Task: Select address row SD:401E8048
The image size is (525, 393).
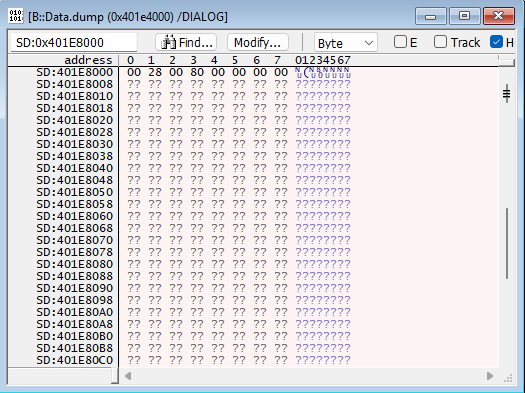Action: [75, 180]
